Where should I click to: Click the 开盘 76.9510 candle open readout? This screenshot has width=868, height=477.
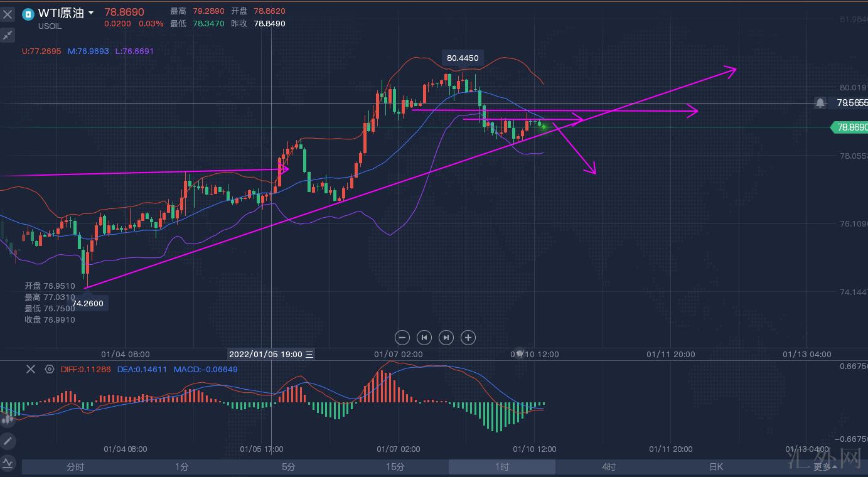(x=50, y=286)
